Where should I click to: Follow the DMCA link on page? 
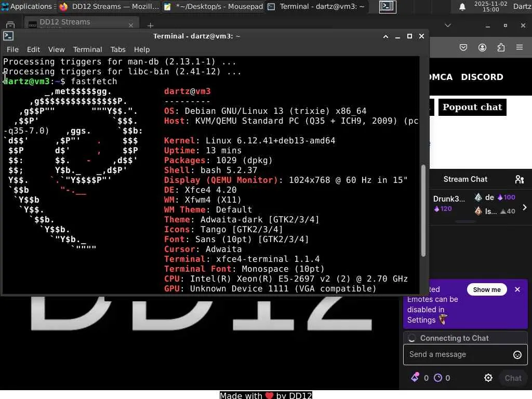[441, 77]
